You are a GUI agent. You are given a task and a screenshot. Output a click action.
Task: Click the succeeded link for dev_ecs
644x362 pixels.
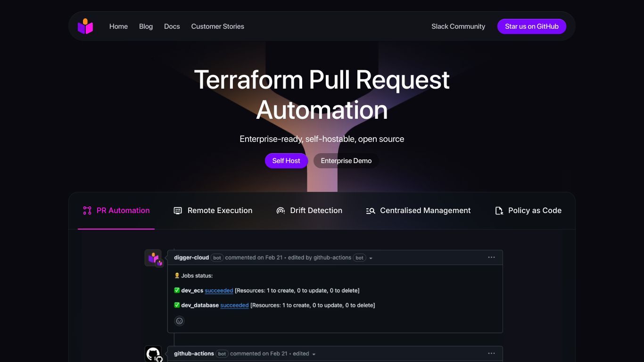(x=219, y=290)
